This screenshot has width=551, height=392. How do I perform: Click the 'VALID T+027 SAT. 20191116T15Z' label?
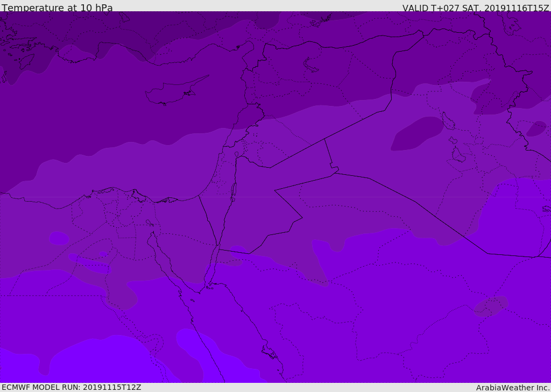coord(476,8)
